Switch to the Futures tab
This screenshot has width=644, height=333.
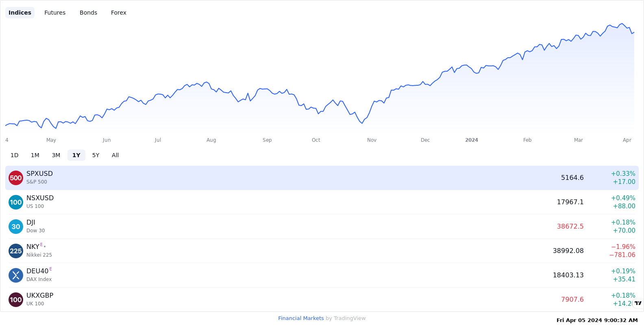click(x=55, y=13)
